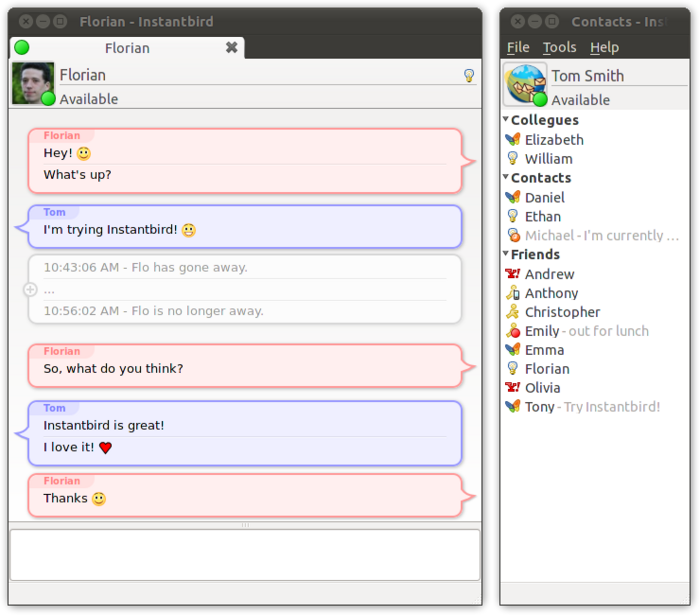Click Andrew's Yahoo protocol icon

[x=512, y=274]
